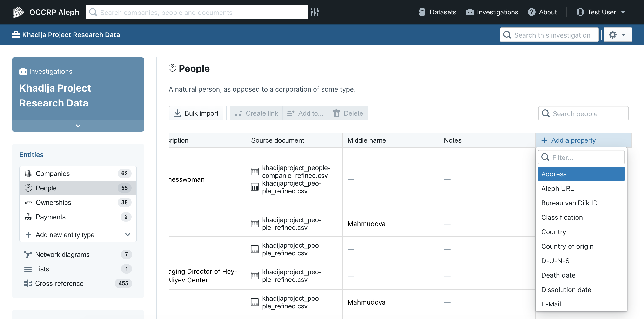The width and height of the screenshot is (644, 319).
Task: Click the briefcase icon beside Khadija Project Research Data
Action: tap(16, 34)
